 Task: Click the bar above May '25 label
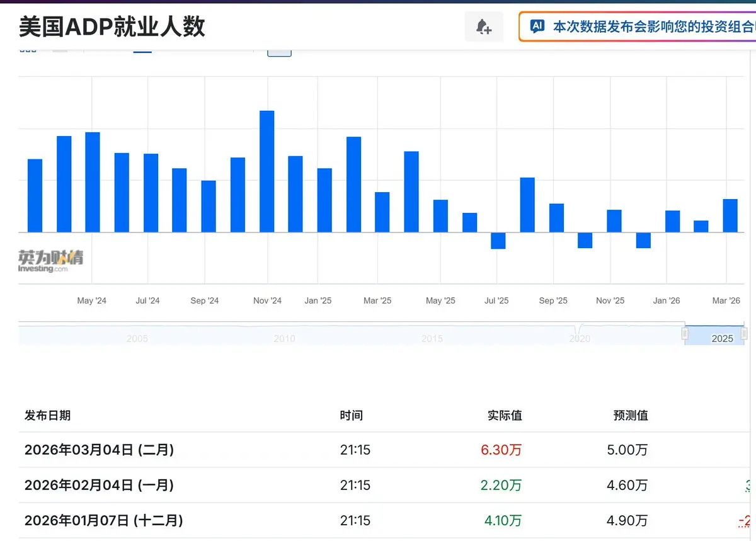[440, 216]
